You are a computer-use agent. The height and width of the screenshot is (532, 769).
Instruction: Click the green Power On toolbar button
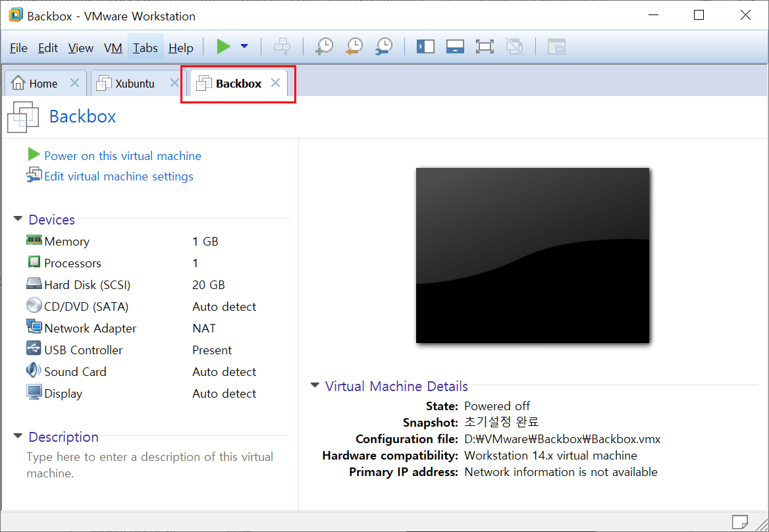coord(224,47)
